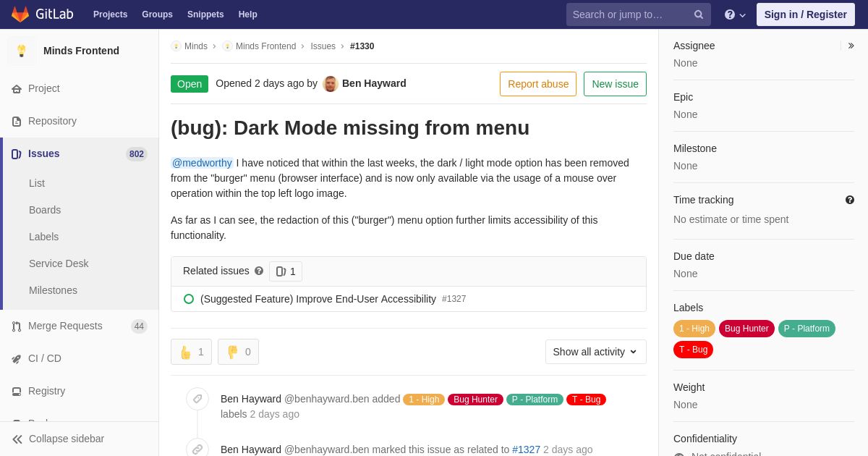The width and height of the screenshot is (868, 456).
Task: Open Milestones in sidebar
Action: (53, 290)
